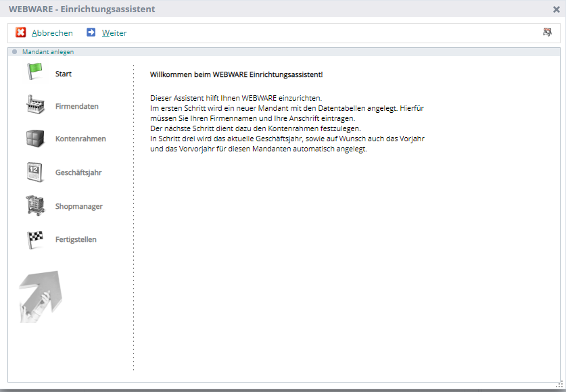566x392 pixels.
Task: Click the cube icon for Kontenrahmen
Action: point(34,138)
